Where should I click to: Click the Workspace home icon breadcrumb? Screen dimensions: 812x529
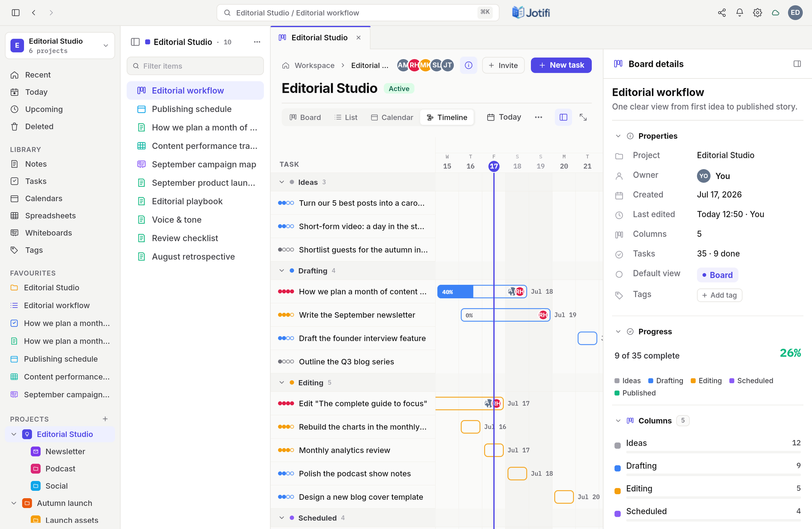click(x=286, y=66)
